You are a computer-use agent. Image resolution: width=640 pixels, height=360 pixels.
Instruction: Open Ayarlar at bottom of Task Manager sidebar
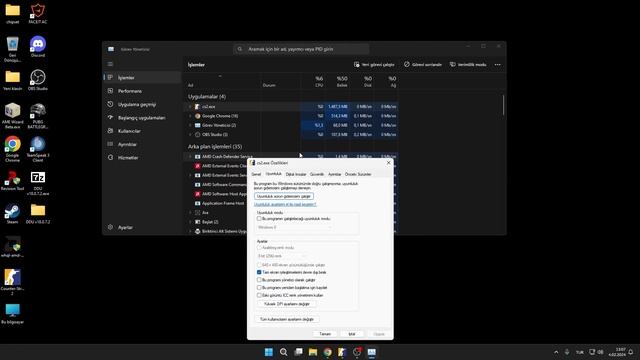click(142, 227)
